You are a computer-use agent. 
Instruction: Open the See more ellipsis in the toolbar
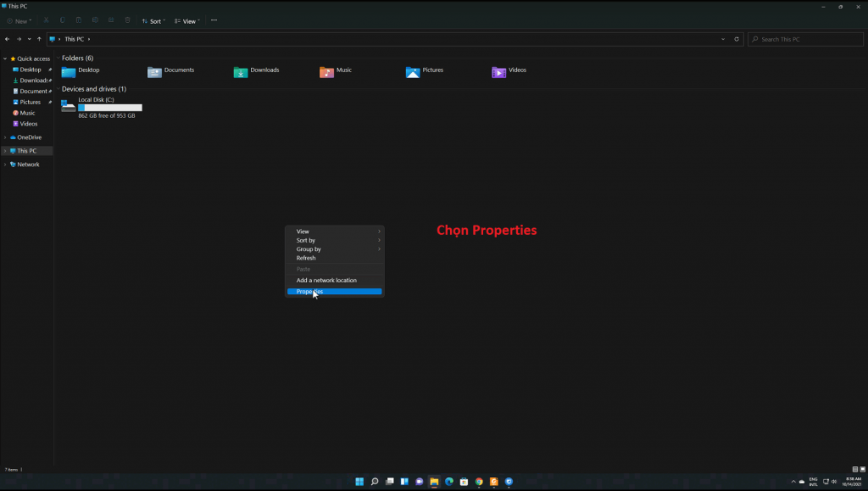(x=214, y=20)
